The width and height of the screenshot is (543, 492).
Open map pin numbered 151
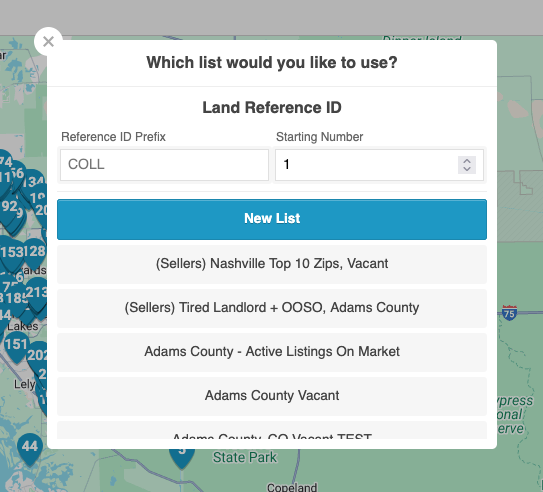tap(16, 347)
